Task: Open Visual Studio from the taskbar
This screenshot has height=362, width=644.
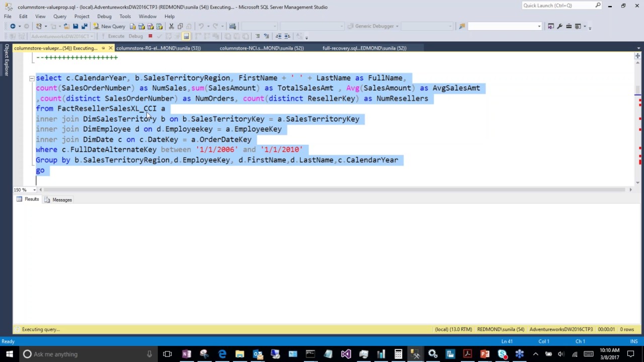Action: tap(346, 354)
